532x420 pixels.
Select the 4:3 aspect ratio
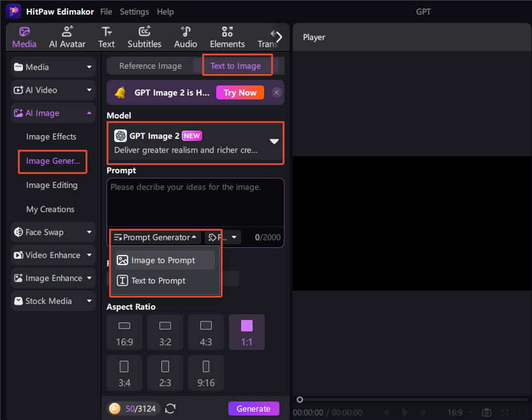coord(206,332)
